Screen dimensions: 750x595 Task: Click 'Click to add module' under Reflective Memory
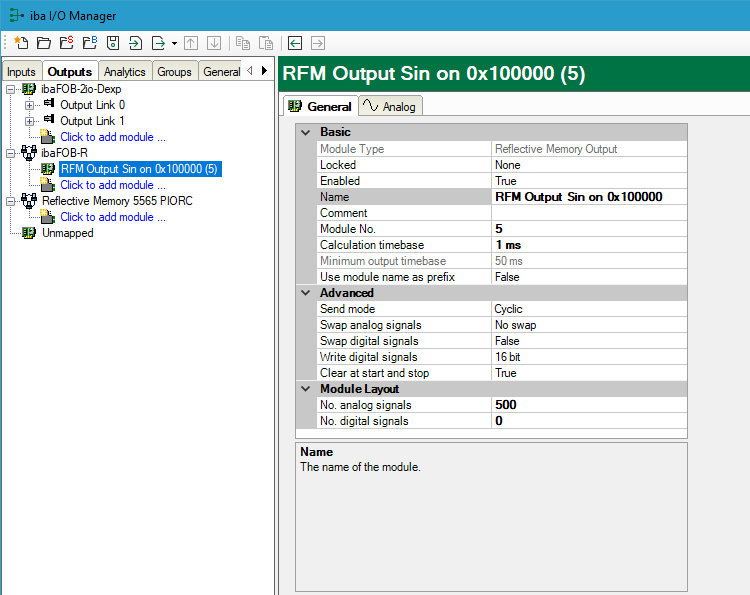(112, 217)
